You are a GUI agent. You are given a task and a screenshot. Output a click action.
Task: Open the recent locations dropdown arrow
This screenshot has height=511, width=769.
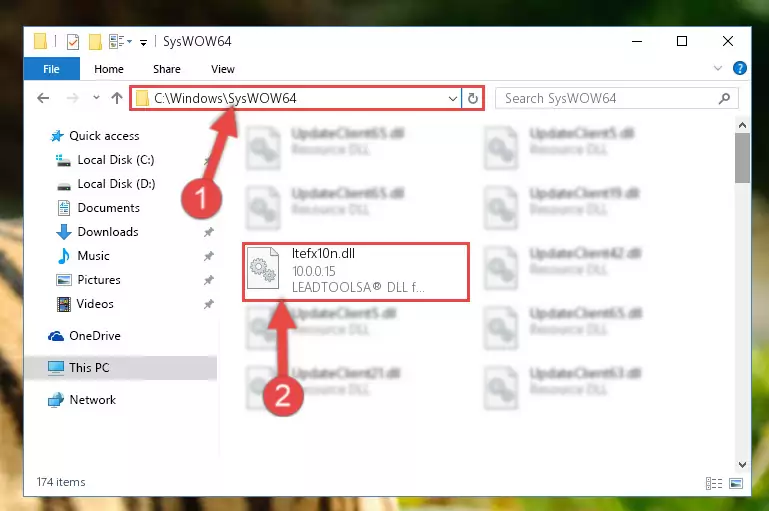point(96,98)
